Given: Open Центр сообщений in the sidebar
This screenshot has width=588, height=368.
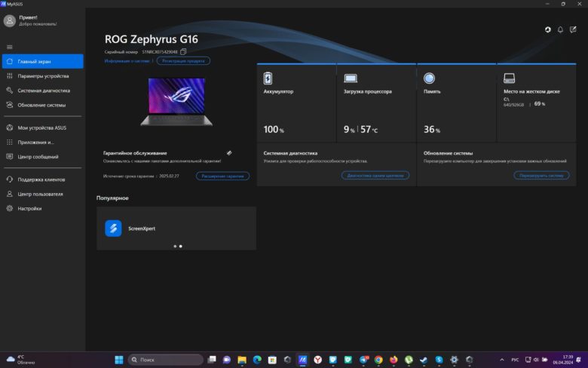Looking at the screenshot, I should point(43,157).
